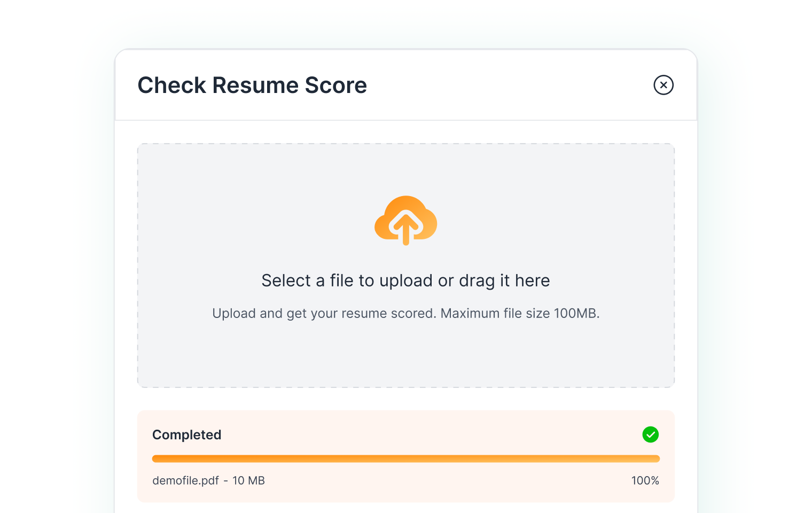This screenshot has height=513, width=812.
Task: Click the word "Resume" in the dialog title
Action: point(255,85)
